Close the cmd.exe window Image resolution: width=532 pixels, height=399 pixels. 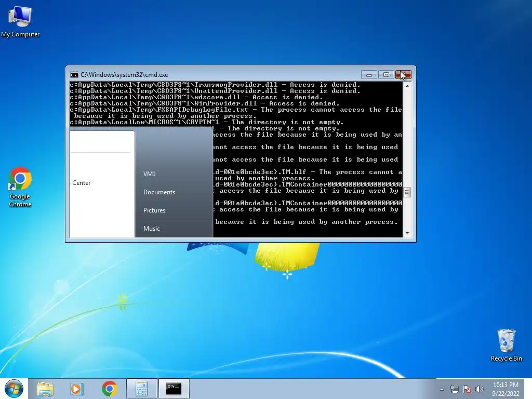click(403, 75)
